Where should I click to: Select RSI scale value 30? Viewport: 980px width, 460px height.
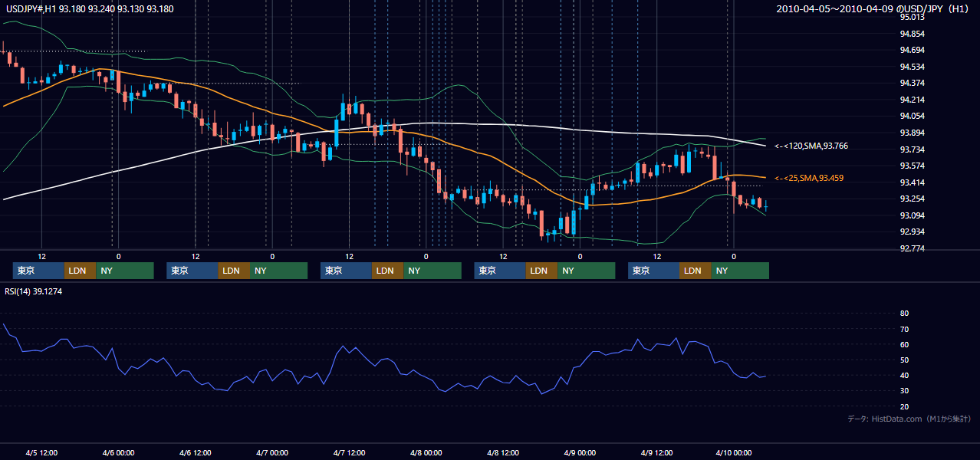[904, 391]
